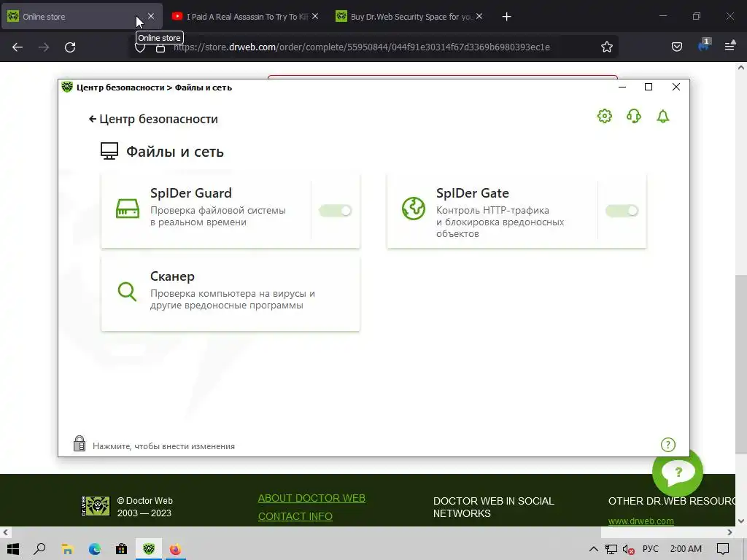The height and width of the screenshot is (560, 747).
Task: Switch the РУС input language
Action: [650, 548]
